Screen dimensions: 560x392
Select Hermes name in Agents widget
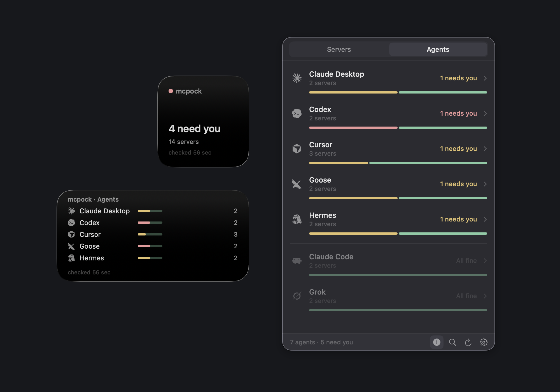[x=92, y=258]
